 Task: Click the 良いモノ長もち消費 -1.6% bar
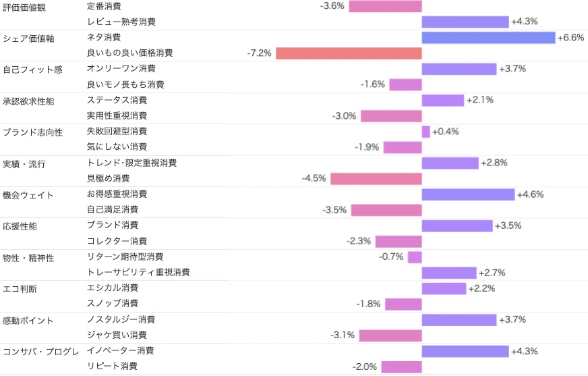(x=405, y=84)
